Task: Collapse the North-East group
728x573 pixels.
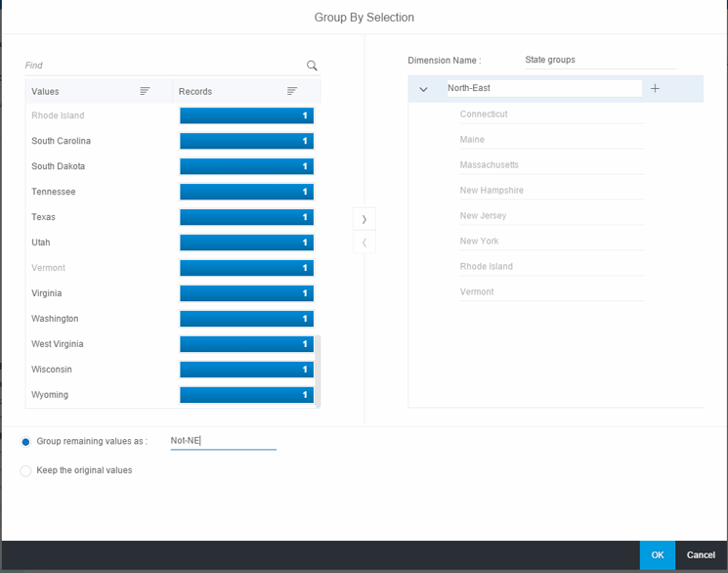Action: click(x=423, y=89)
